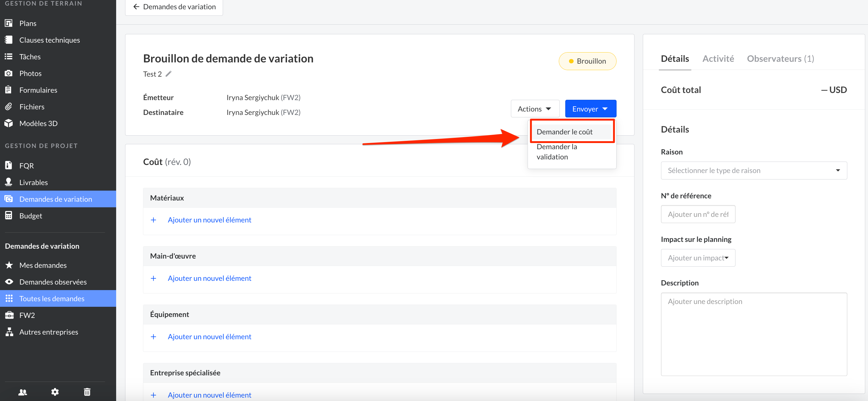Open the trash icon in sidebar footer
The width and height of the screenshot is (868, 401).
[87, 391]
